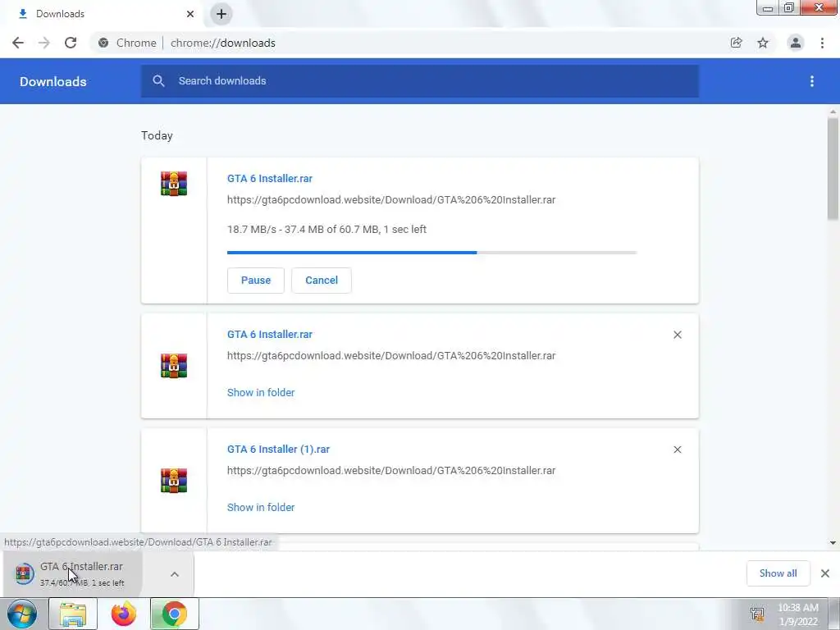Click the system tray network icon
The height and width of the screenshot is (630, 840).
click(x=757, y=614)
